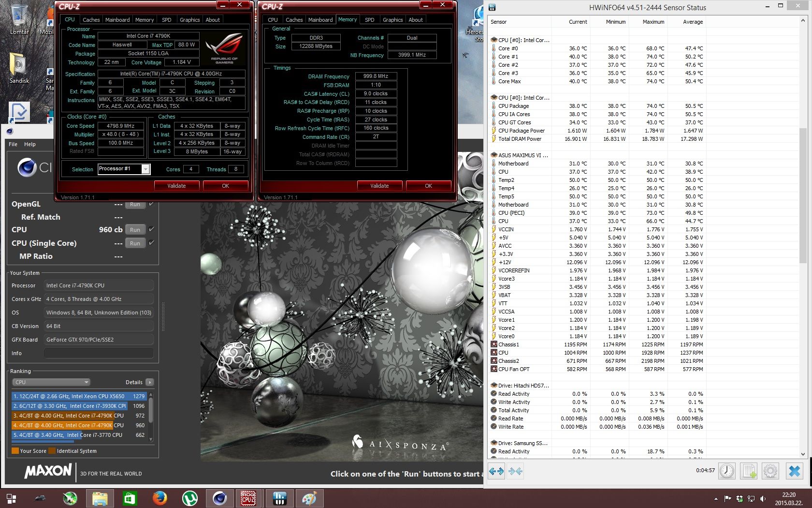The height and width of the screenshot is (508, 812).
Task: Open the Action Center flag in the tray
Action: tap(727, 499)
